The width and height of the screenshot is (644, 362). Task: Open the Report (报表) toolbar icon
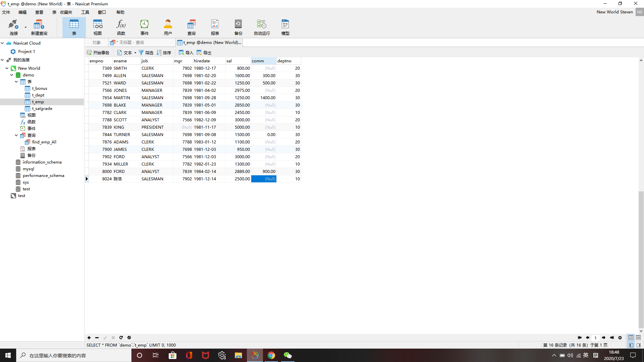[x=215, y=27]
